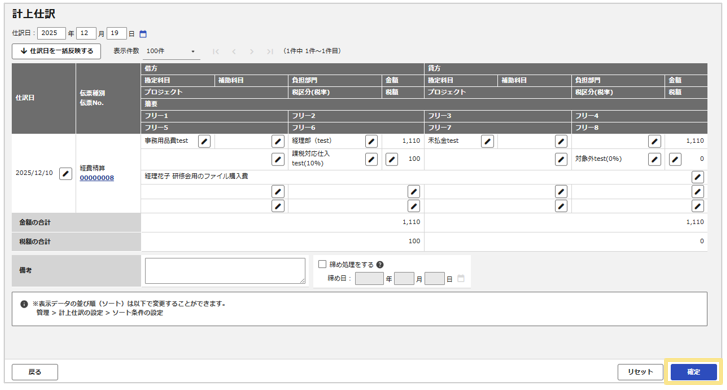Screen dimensions: 727x390
Task: Edit the フリー4 field with pencil
Action: click(x=697, y=192)
